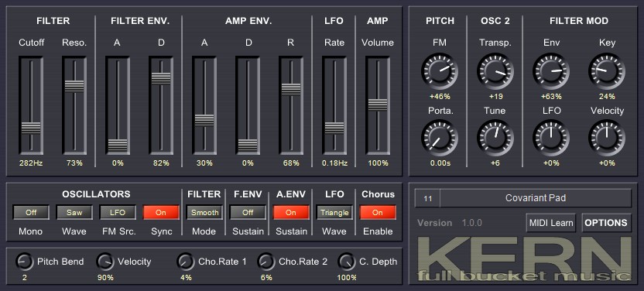Click the 4% Cho.Rate 1 value
The width and height of the screenshot is (644, 291).
click(186, 277)
